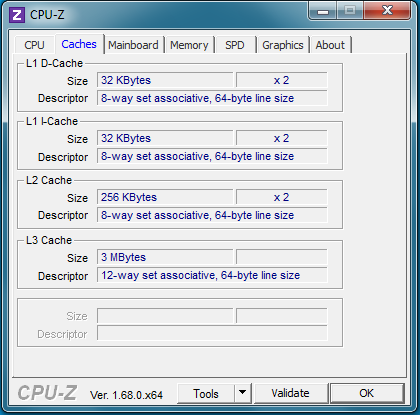Close the CPU-Z window
Screen dimensions: 420x415
(387, 11)
